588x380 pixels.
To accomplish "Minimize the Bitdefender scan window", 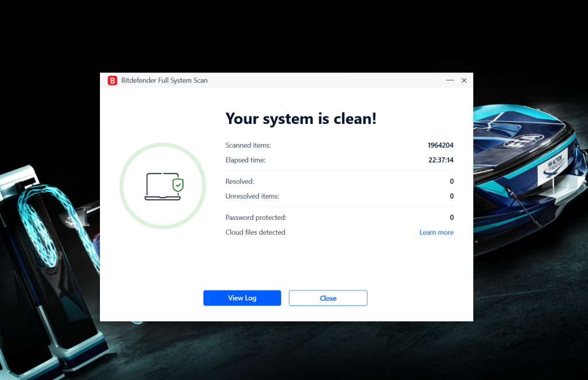I will coord(450,80).
